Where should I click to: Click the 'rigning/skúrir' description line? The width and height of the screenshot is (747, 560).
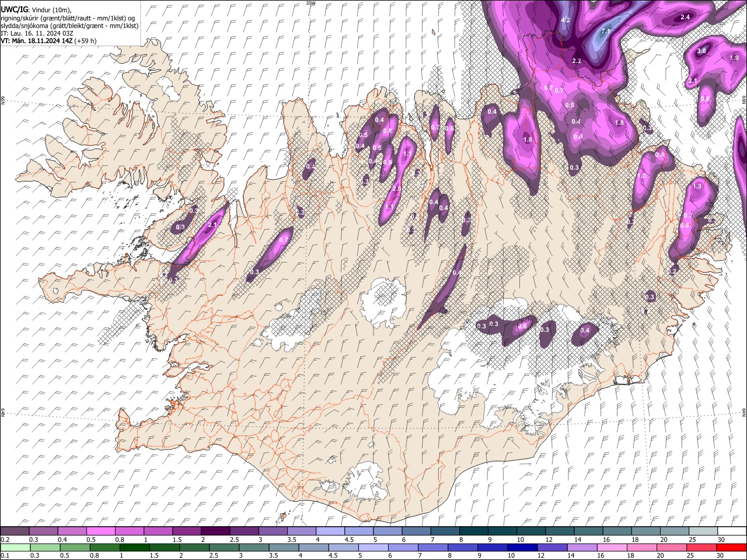coord(69,18)
